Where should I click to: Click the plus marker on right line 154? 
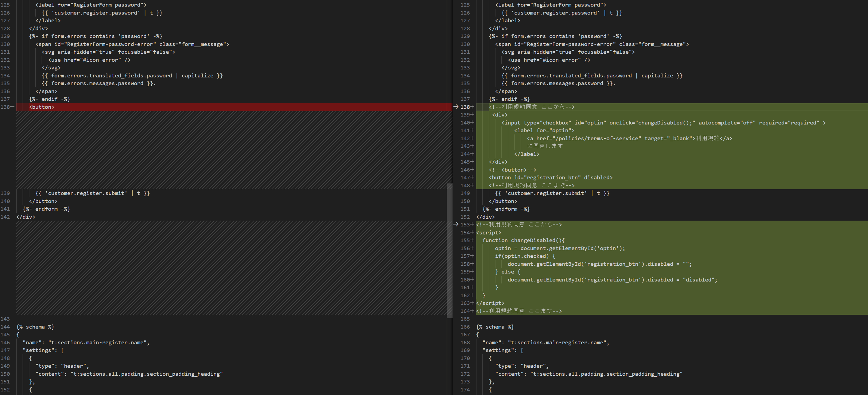point(472,232)
